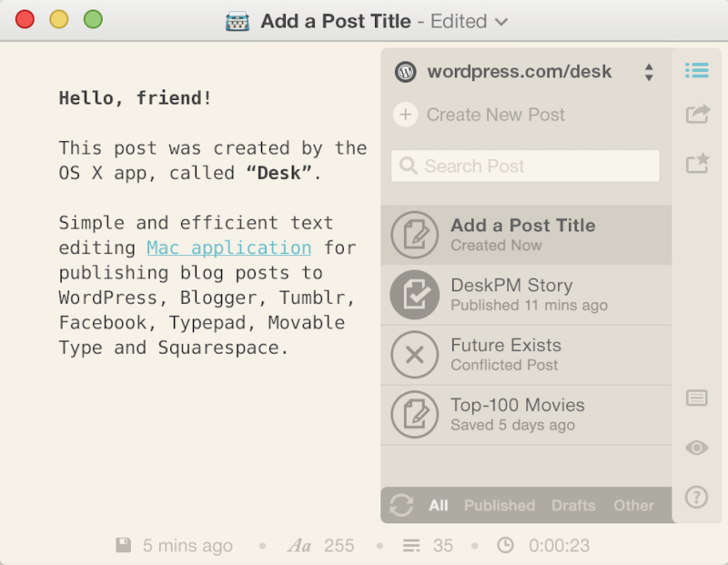Open the posts list icon in sidebar
This screenshot has height=565, width=728.
(x=696, y=71)
